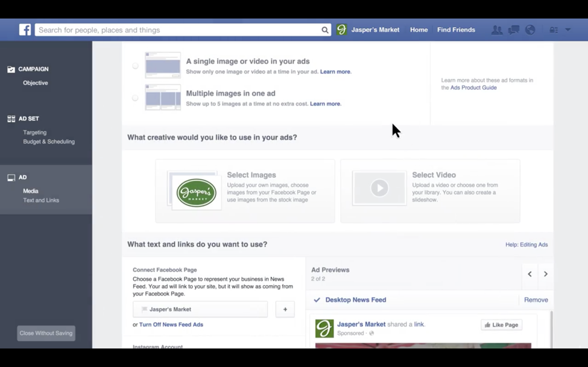Click the Facebook logo icon

[x=25, y=30]
